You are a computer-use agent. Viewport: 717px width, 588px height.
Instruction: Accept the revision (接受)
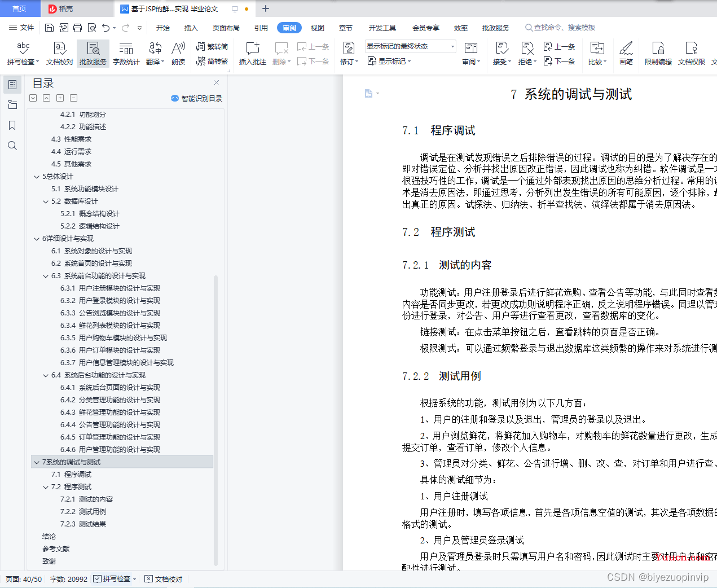[502, 54]
